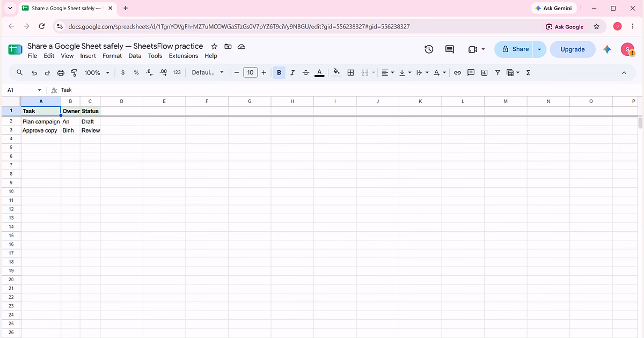Click Ask Google in the address bar
The width and height of the screenshot is (644, 338).
[x=565, y=27]
